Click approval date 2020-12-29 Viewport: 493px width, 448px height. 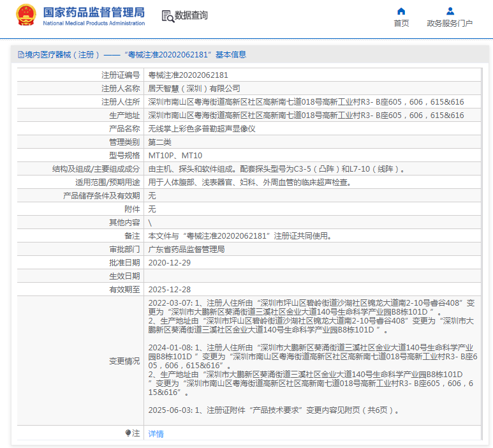point(169,263)
